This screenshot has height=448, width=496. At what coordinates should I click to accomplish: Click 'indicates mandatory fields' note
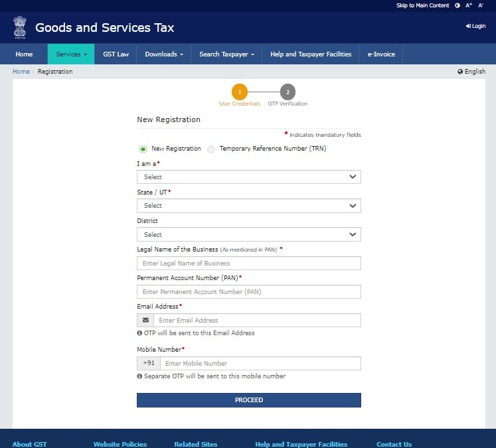(325, 135)
